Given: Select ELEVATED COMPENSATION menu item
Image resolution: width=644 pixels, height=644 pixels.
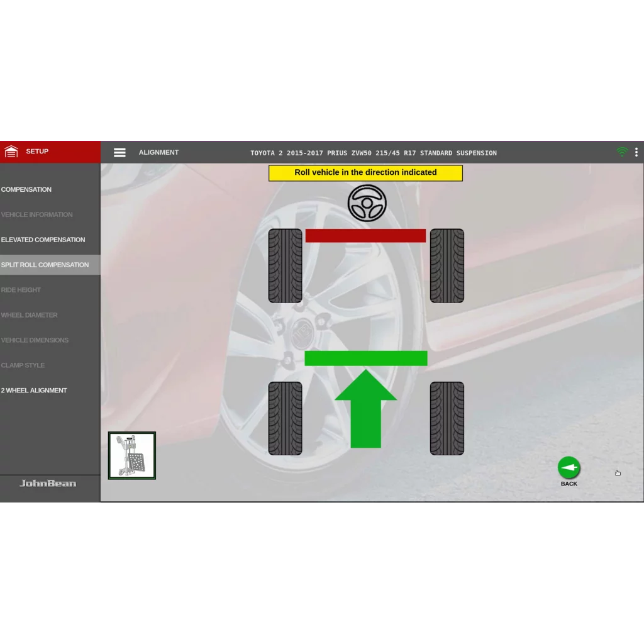Looking at the screenshot, I should (x=43, y=240).
